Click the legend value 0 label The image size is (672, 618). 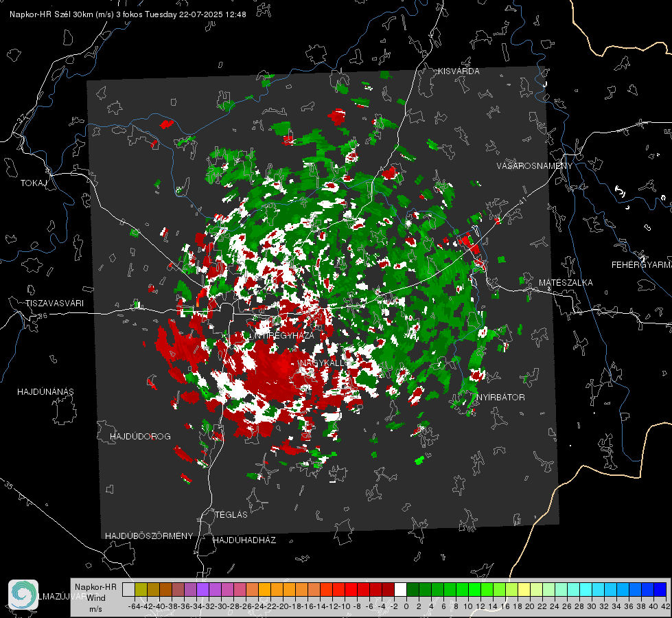point(406,606)
